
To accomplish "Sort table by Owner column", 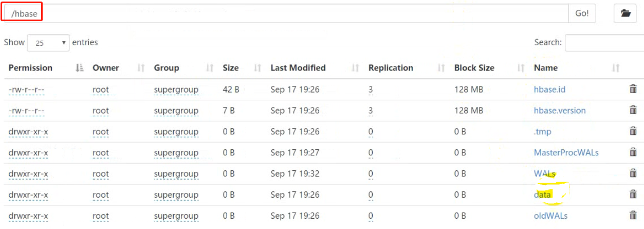I will [105, 68].
